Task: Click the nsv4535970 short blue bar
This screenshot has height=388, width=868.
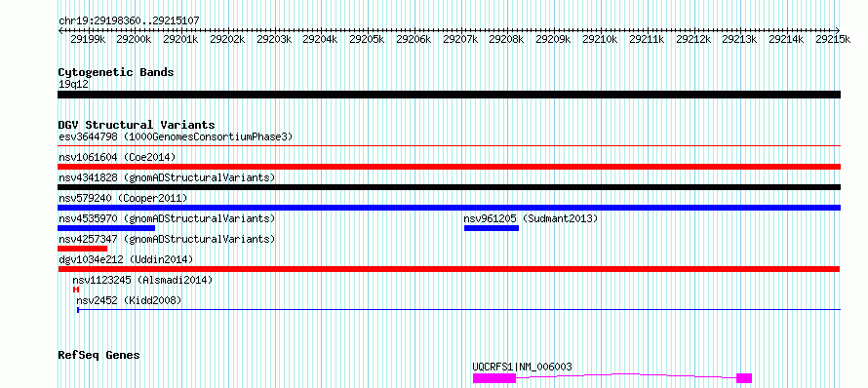Action: [106, 228]
